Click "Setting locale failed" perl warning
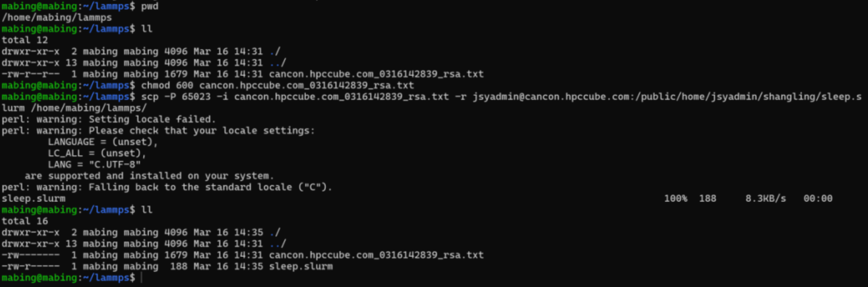Image resolution: width=868 pixels, height=287 pixels. (x=152, y=119)
